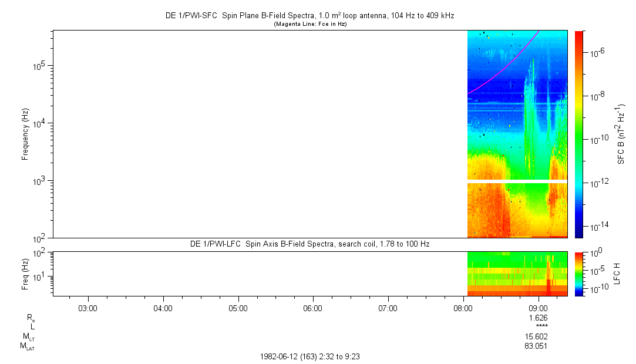Click the Magenta Line Fce subtitle text
The height and width of the screenshot is (364, 636).
tap(311, 24)
